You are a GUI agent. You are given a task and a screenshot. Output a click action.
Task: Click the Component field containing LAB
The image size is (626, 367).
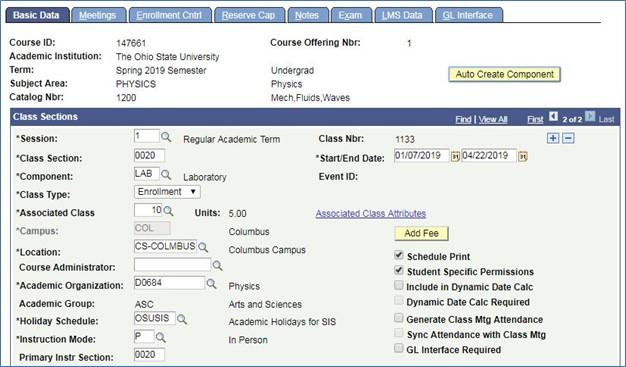click(x=147, y=174)
